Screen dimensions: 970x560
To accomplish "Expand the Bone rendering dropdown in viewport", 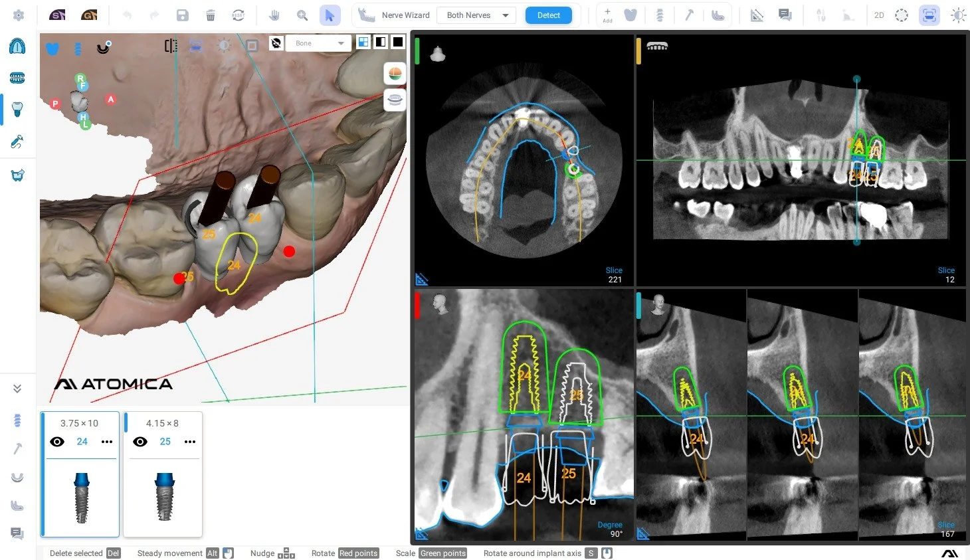I will click(318, 43).
